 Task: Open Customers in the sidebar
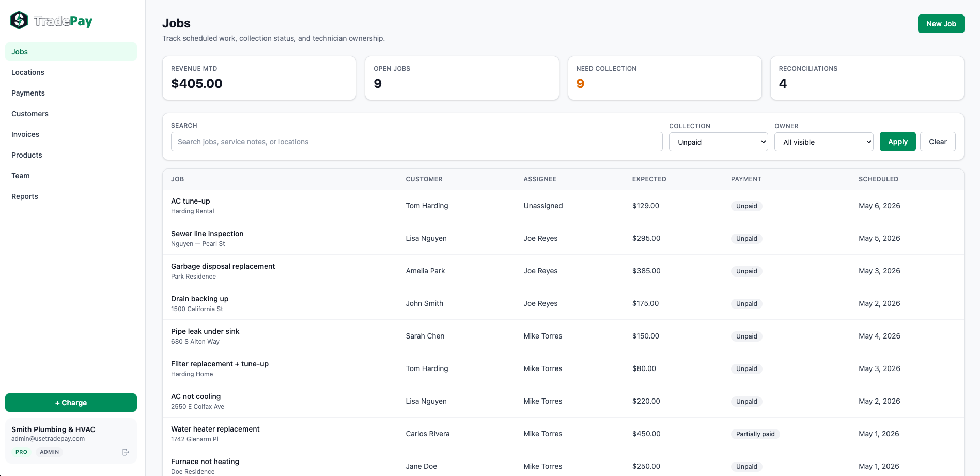coord(71,114)
